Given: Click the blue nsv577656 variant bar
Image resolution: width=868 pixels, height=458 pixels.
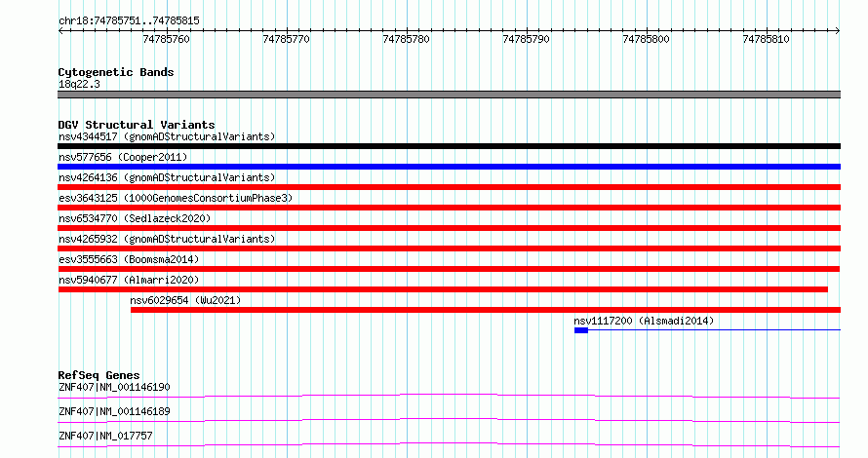Looking at the screenshot, I should [x=449, y=167].
